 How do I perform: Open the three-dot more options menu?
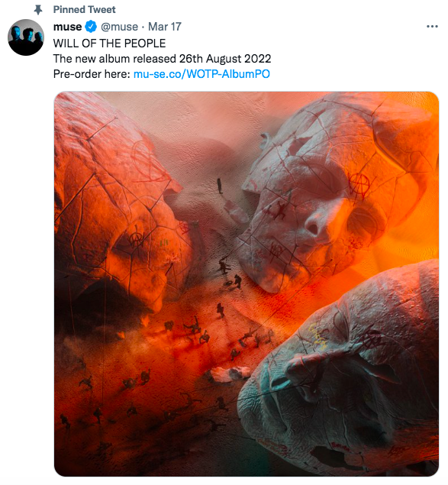point(432,27)
